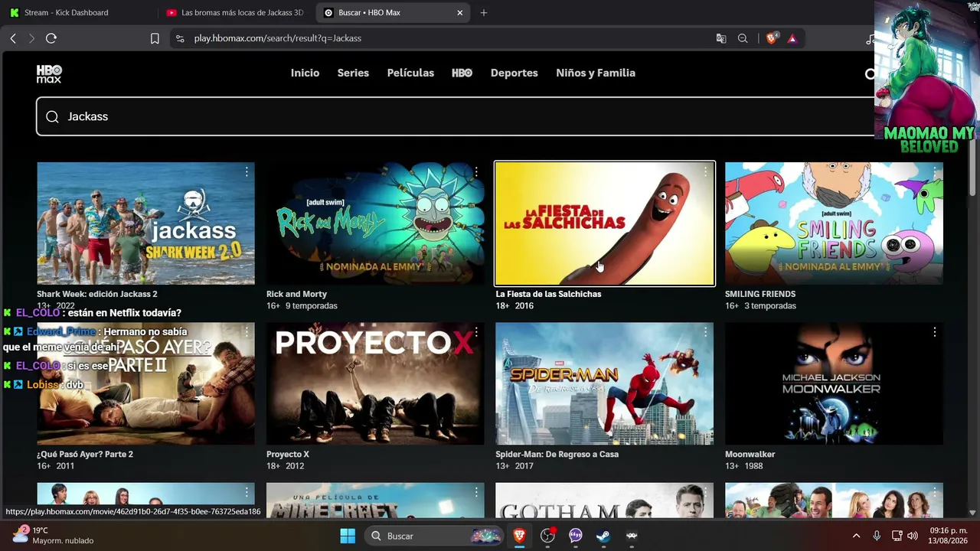Click the taskbar Buscar search box
This screenshot has width=980, height=551.
coord(434,536)
